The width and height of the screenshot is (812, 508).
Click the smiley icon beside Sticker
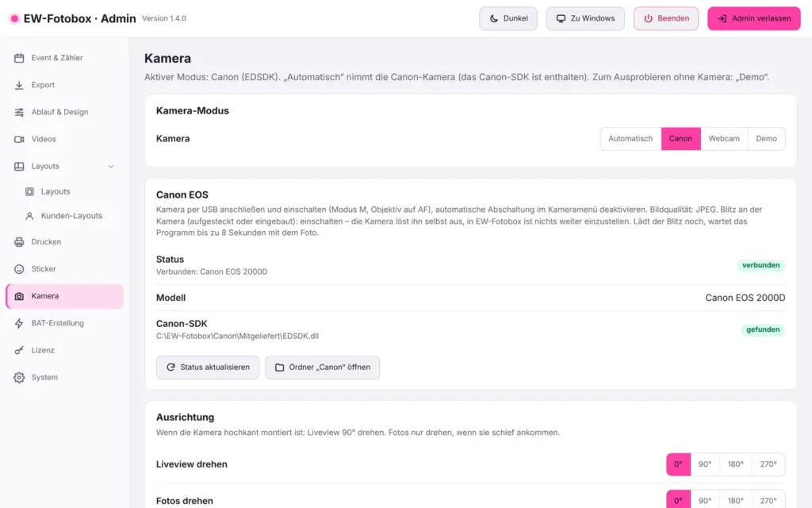point(19,269)
